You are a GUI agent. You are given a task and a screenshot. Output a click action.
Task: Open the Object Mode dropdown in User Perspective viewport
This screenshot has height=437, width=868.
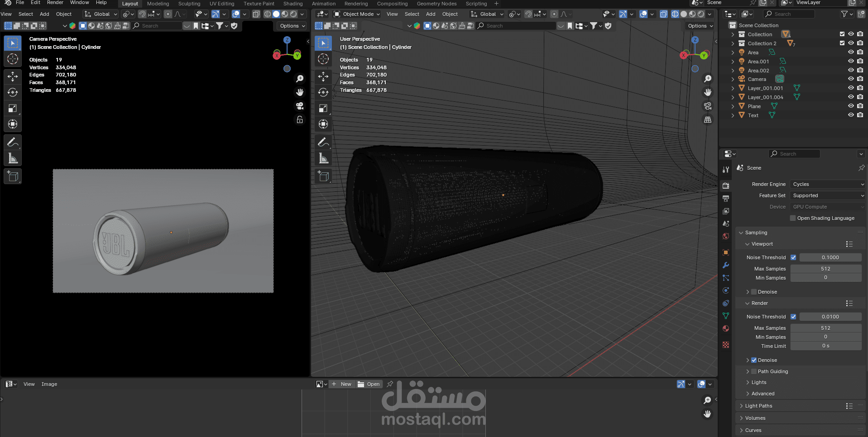click(x=357, y=14)
